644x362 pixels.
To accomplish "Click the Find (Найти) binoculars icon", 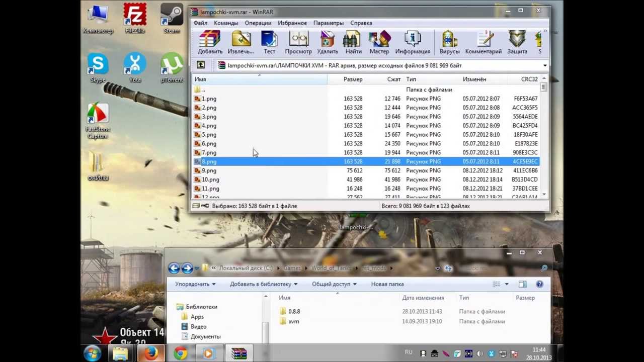I will (353, 42).
